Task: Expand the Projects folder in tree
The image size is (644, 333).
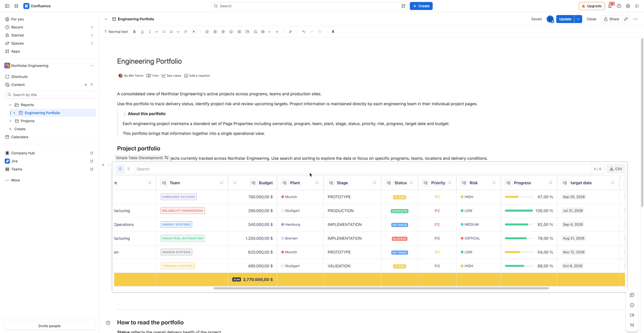Action: pos(10,121)
